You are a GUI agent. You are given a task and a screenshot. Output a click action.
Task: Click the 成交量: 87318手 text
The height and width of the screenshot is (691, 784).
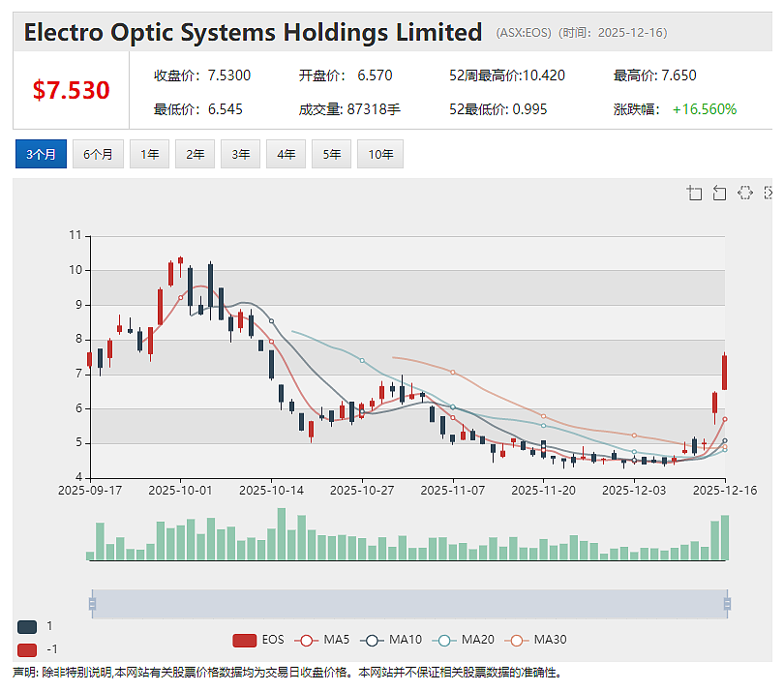click(x=349, y=109)
